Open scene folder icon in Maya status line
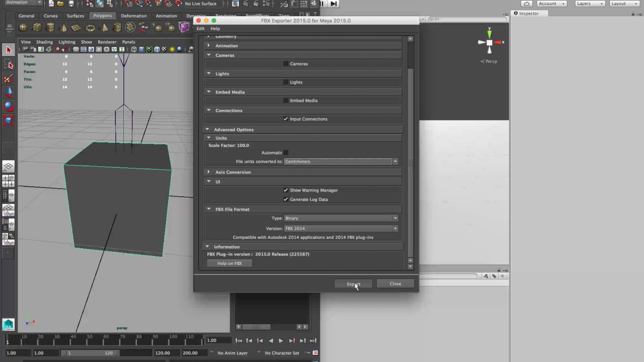 (60, 4)
